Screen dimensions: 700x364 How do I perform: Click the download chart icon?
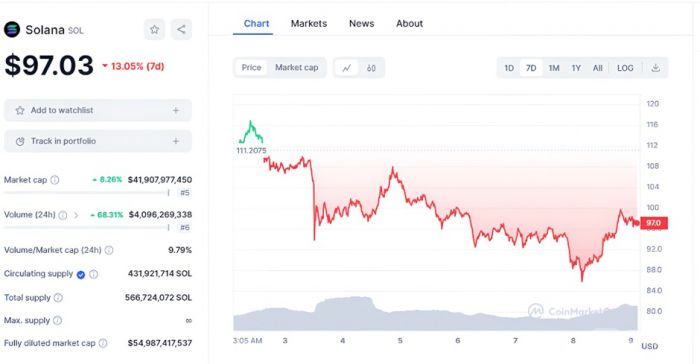pyautogui.click(x=655, y=68)
